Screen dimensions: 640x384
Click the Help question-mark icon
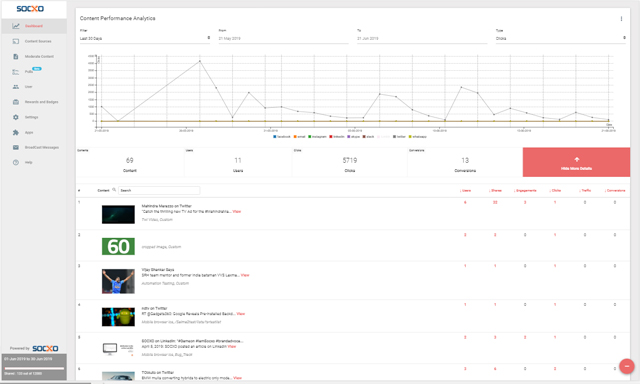16,162
